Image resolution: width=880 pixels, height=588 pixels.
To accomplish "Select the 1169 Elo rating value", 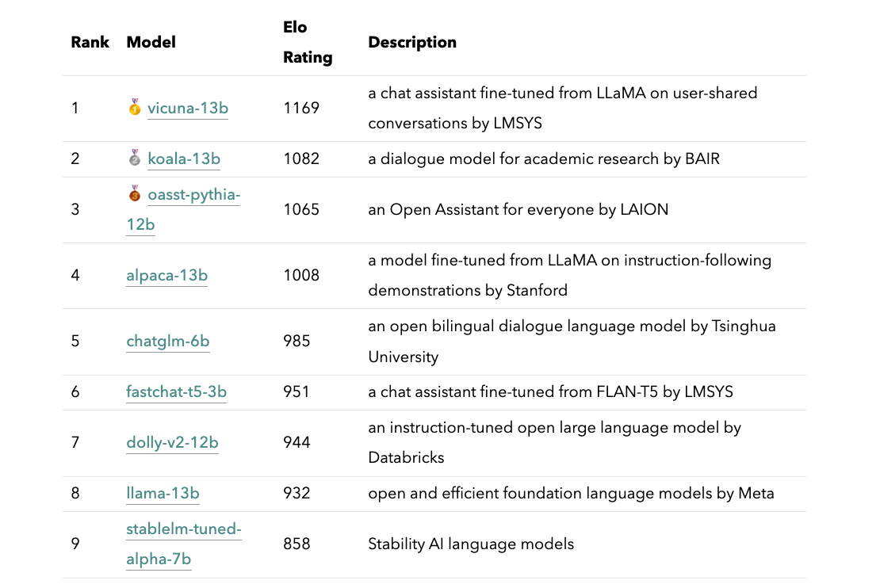I will point(301,108).
